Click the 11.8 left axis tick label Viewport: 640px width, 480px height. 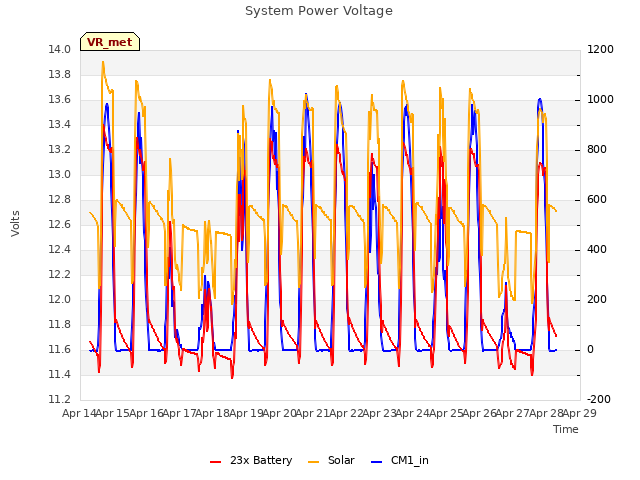click(x=60, y=324)
